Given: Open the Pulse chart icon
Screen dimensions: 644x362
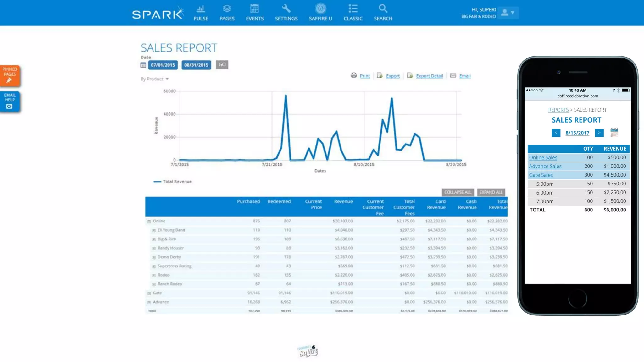Looking at the screenshot, I should click(x=201, y=9).
